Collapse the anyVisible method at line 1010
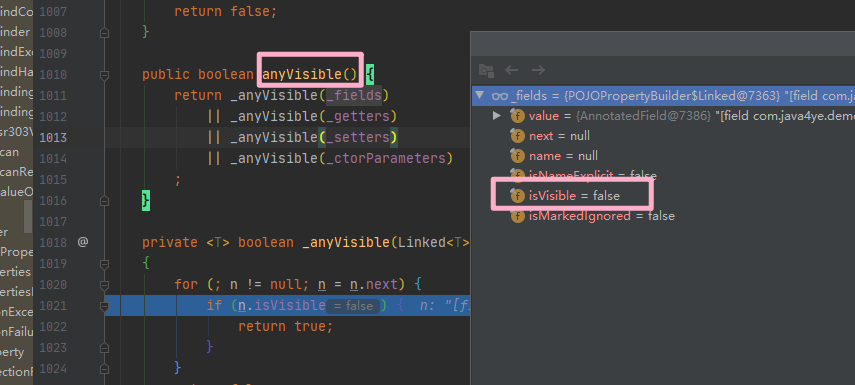 pos(104,75)
